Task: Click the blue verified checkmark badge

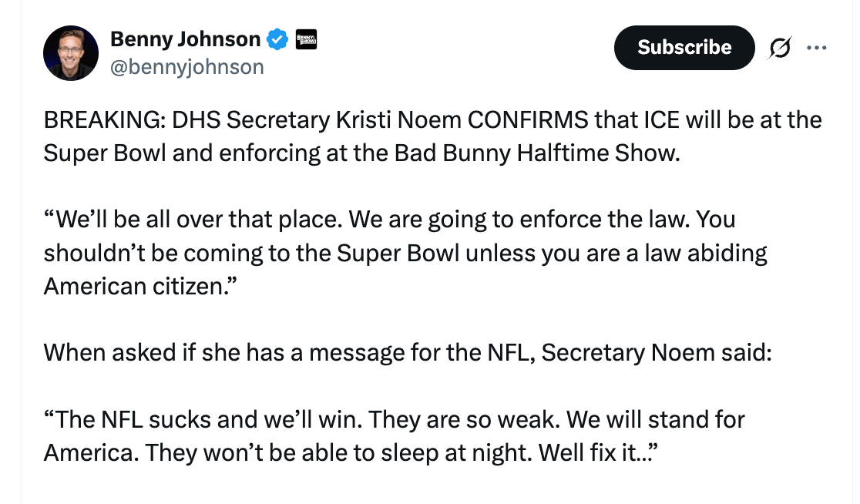Action: pyautogui.click(x=277, y=39)
